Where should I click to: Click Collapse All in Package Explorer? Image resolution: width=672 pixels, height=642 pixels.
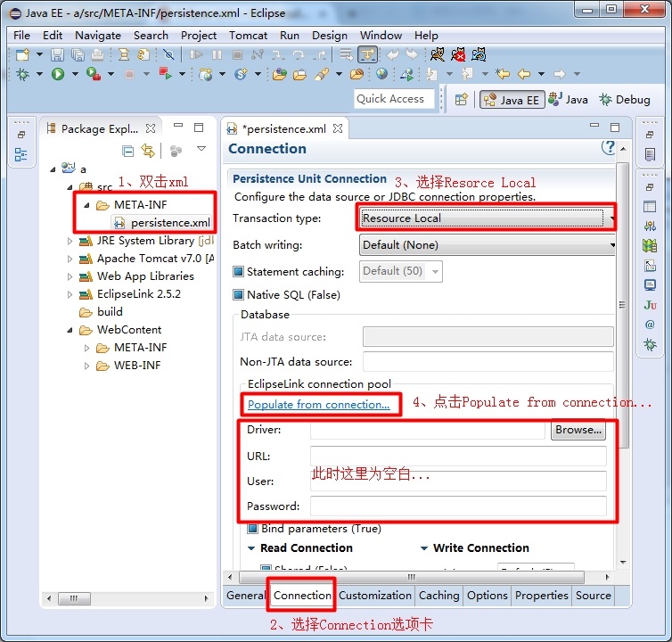point(127,151)
